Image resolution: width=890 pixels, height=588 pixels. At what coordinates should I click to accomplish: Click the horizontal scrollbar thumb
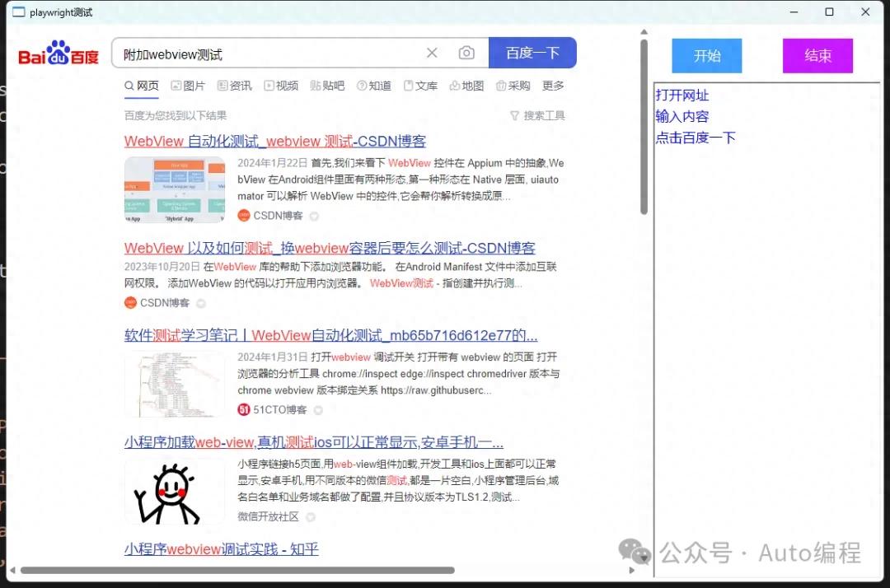click(237, 570)
